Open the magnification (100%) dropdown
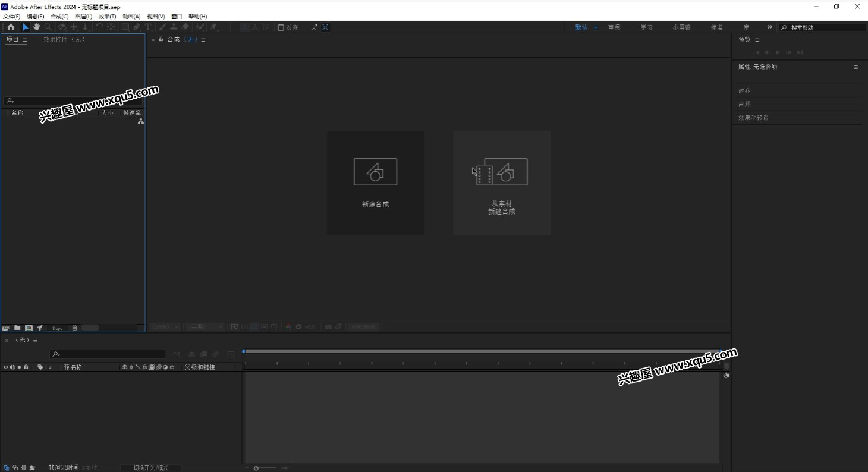 [x=165, y=327]
